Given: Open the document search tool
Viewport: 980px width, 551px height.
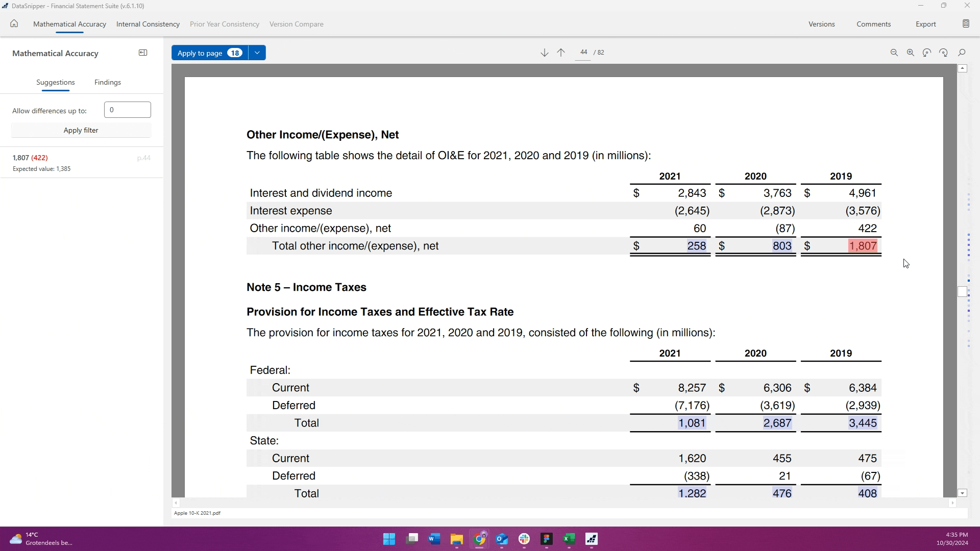Looking at the screenshot, I should tap(962, 53).
